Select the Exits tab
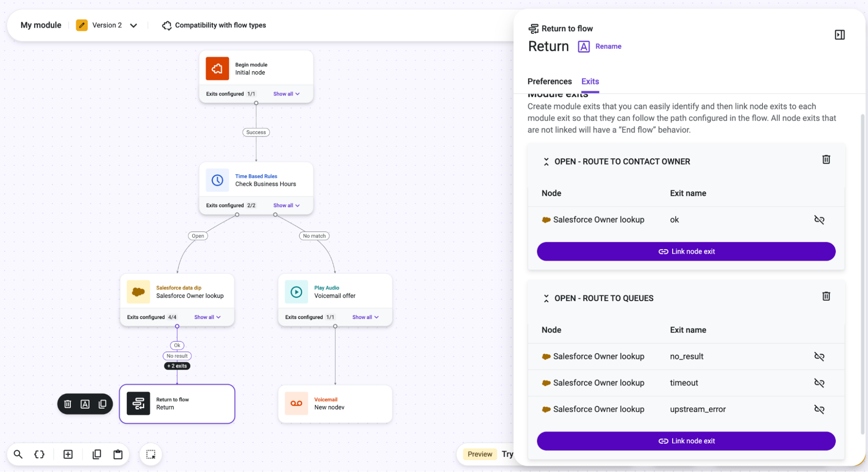The width and height of the screenshot is (868, 472). (x=590, y=81)
